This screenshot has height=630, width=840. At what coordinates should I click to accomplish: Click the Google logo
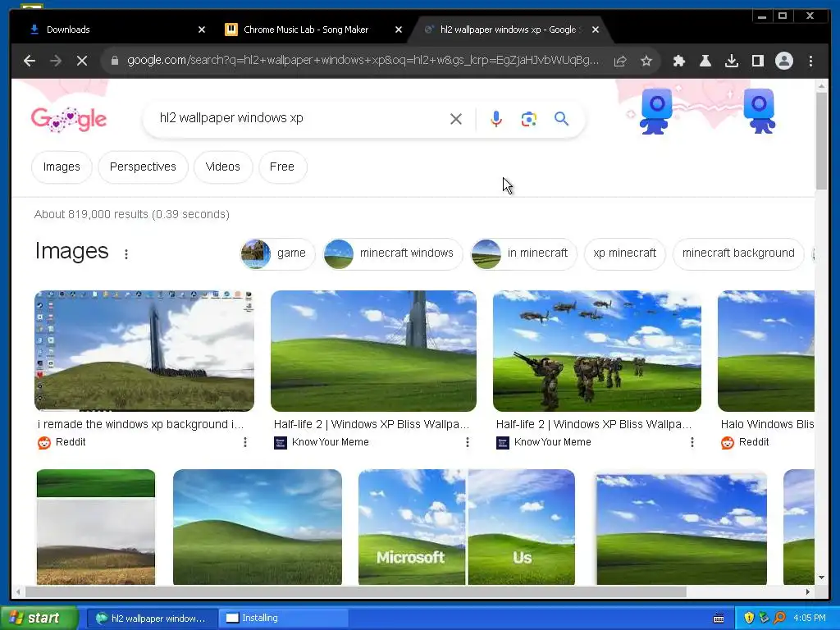coord(69,119)
